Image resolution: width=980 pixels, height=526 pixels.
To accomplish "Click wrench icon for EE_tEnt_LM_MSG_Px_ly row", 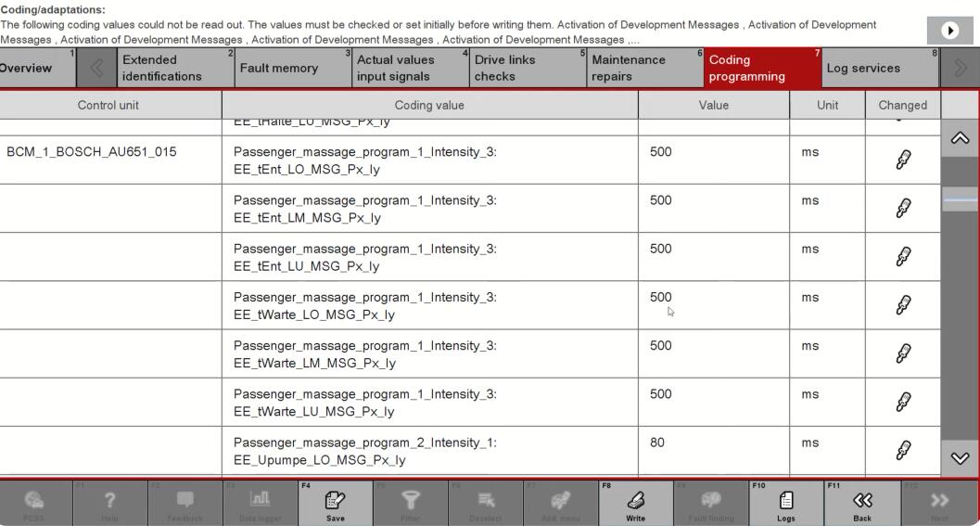I will pyautogui.click(x=902, y=209).
